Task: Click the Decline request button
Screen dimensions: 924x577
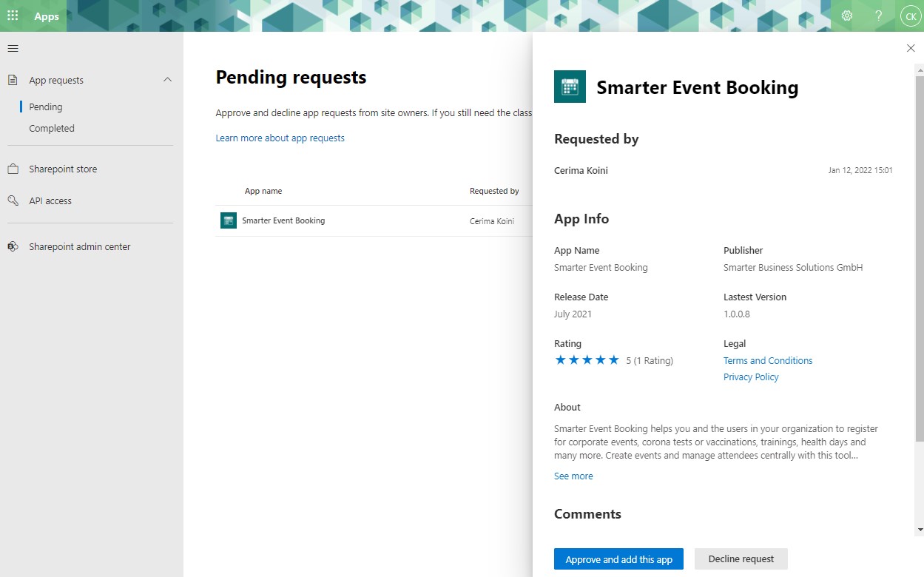Action: [x=741, y=559]
